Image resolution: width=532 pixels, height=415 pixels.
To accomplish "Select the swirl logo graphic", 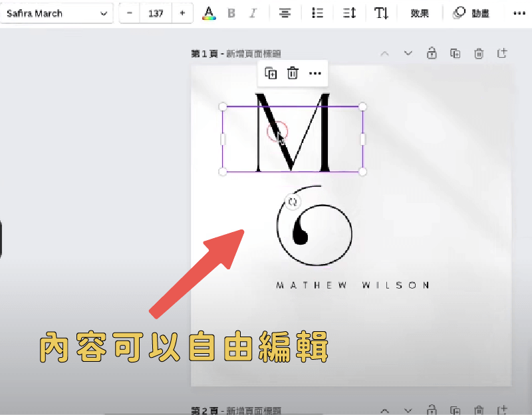I will coord(314,225).
